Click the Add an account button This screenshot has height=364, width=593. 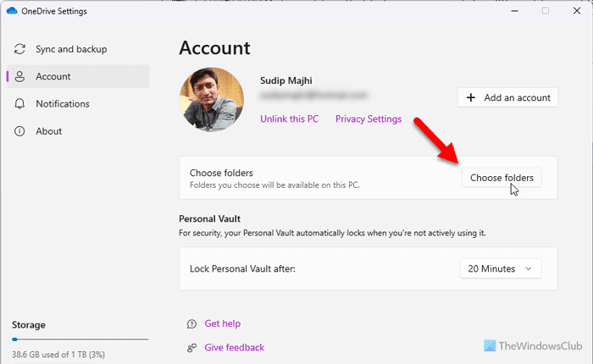pyautogui.click(x=508, y=98)
